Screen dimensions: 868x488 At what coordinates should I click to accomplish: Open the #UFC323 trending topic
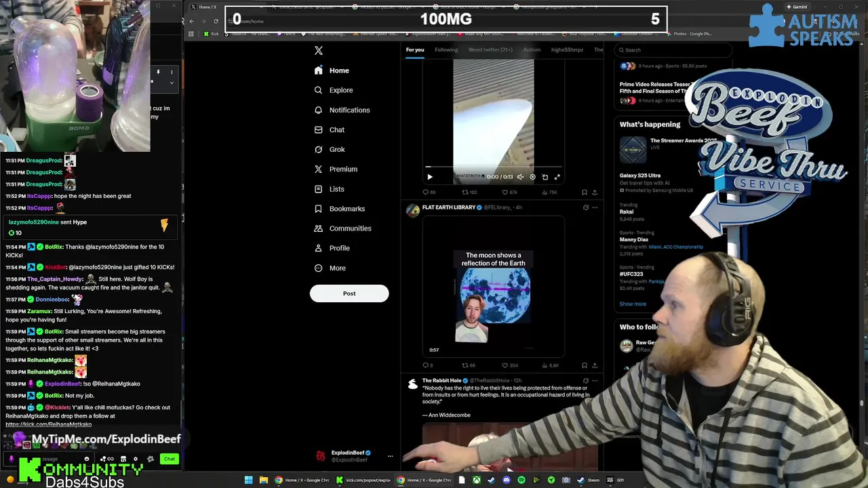pos(631,274)
